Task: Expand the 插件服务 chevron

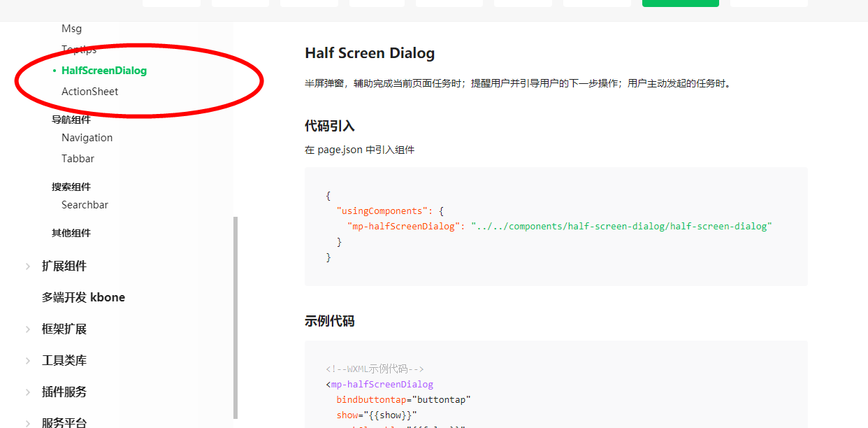Action: coord(28,392)
